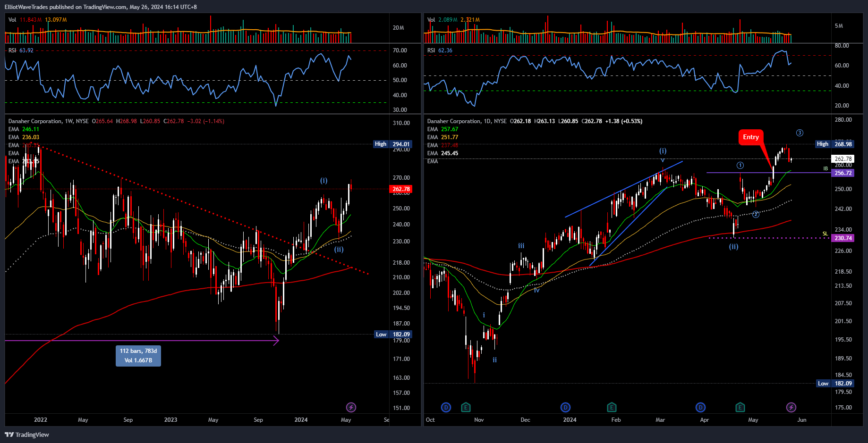868x443 pixels.
Task: Click the purple lightning icon on the weekly chart
Action: (x=351, y=407)
